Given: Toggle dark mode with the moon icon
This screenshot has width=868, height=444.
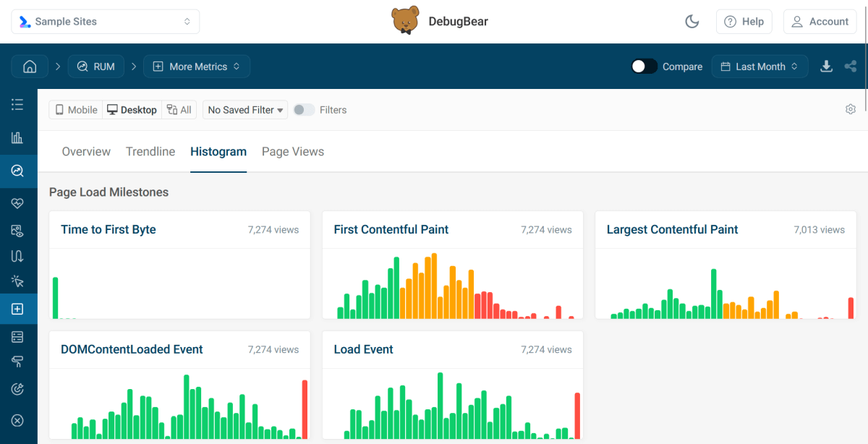Looking at the screenshot, I should pyautogui.click(x=692, y=22).
